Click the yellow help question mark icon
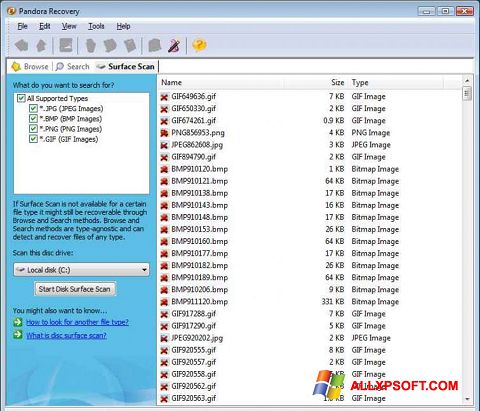The width and height of the screenshot is (480, 411). click(x=199, y=45)
